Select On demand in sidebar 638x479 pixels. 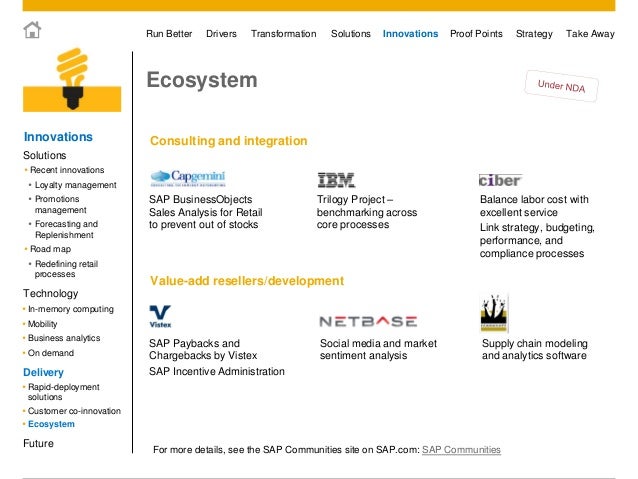click(x=51, y=353)
